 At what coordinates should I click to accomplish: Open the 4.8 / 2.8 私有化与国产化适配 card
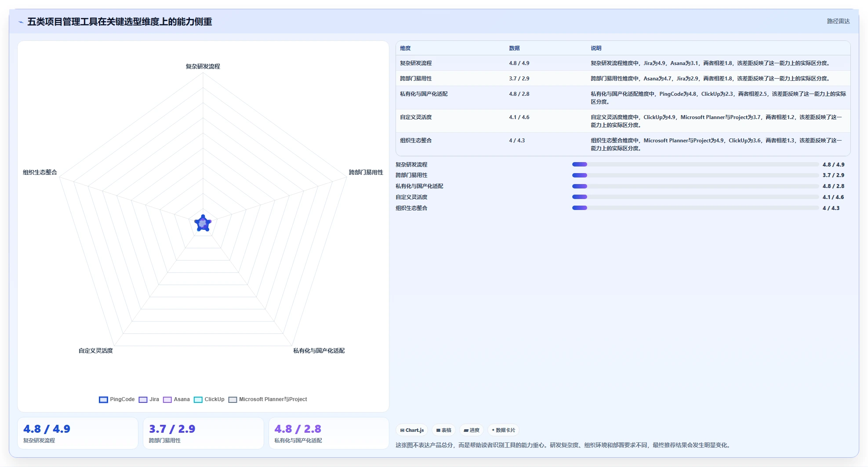click(329, 433)
